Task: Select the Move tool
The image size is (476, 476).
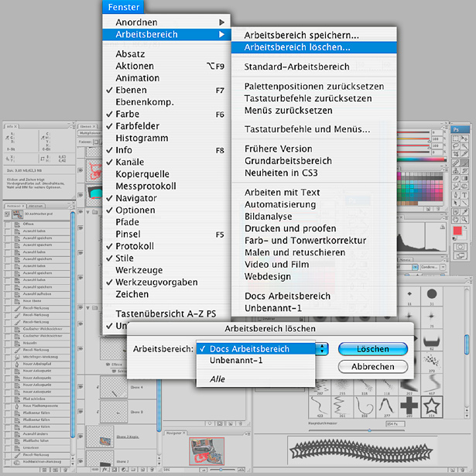Action: pos(464,139)
